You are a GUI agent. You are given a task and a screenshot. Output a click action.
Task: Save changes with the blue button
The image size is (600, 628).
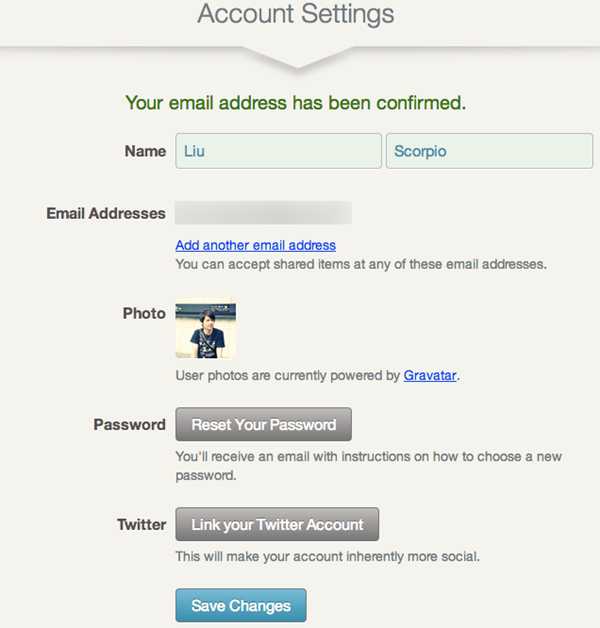point(240,606)
